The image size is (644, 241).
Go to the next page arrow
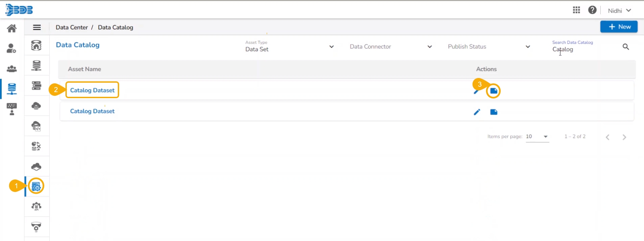click(x=624, y=137)
